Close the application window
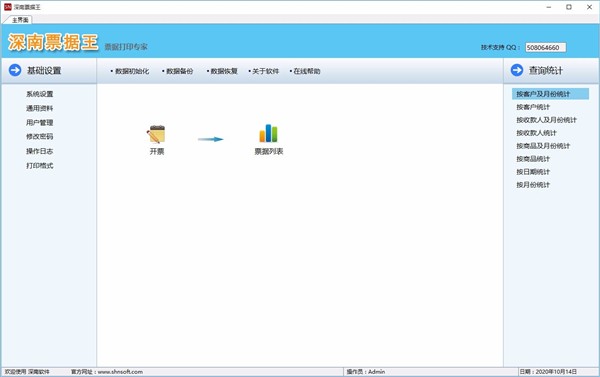600x377 pixels. click(x=590, y=7)
